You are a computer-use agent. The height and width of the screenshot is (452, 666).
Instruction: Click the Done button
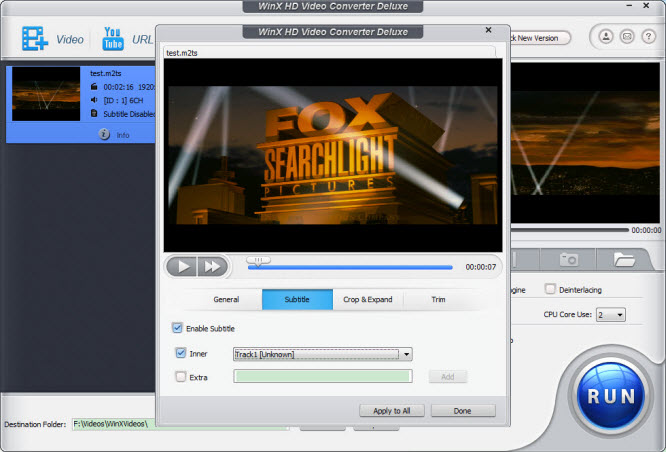tap(463, 411)
